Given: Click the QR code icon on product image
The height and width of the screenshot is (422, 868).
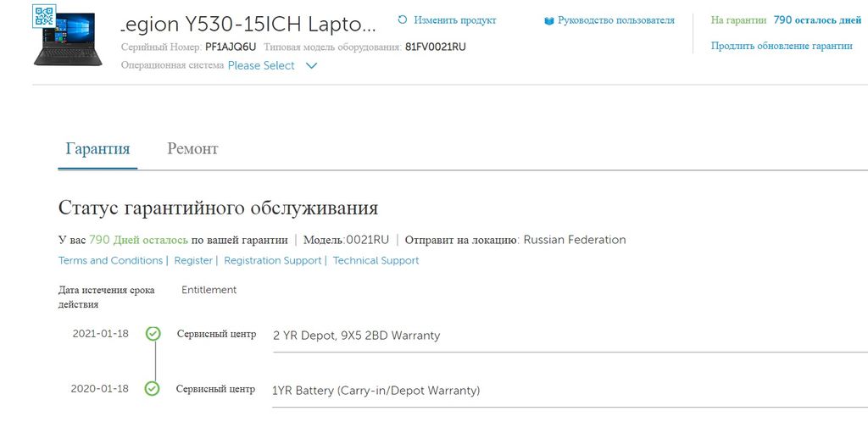Looking at the screenshot, I should coord(43,14).
